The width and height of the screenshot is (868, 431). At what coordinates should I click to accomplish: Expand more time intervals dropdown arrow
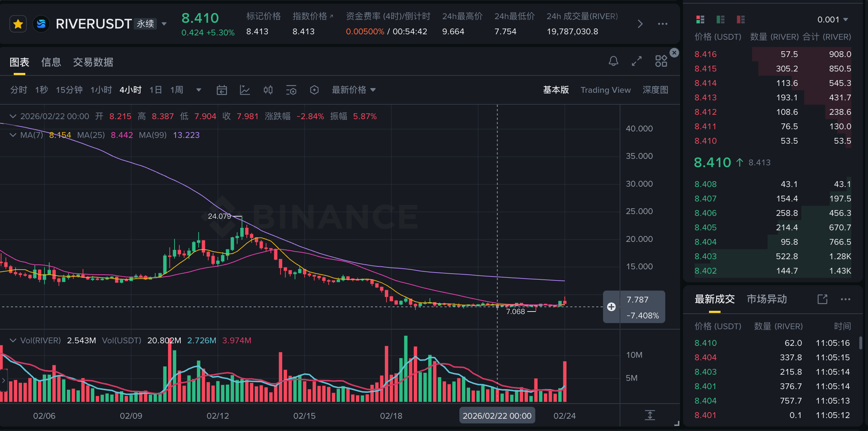[198, 90]
